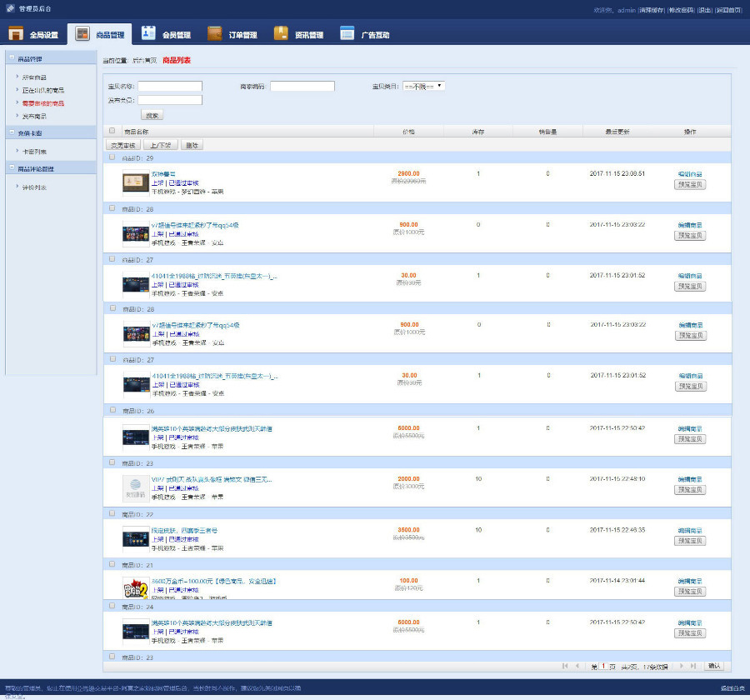Screen dimensions: 750x700
Task: Click the 会员管理 member icon
Action: [x=148, y=34]
